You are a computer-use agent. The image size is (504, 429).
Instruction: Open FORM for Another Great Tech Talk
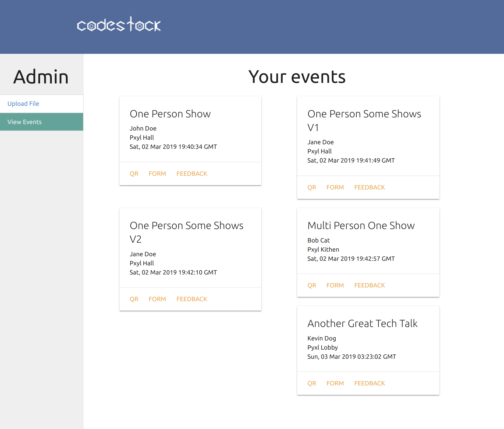coord(335,383)
